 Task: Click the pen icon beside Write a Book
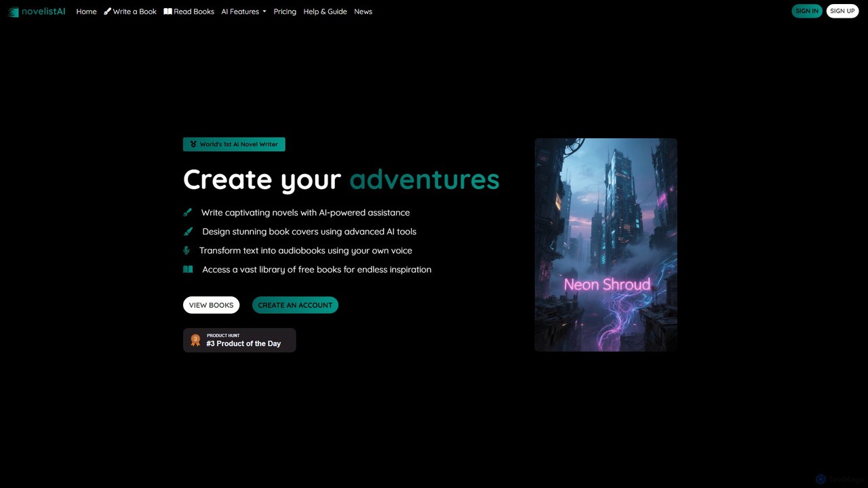107,12
